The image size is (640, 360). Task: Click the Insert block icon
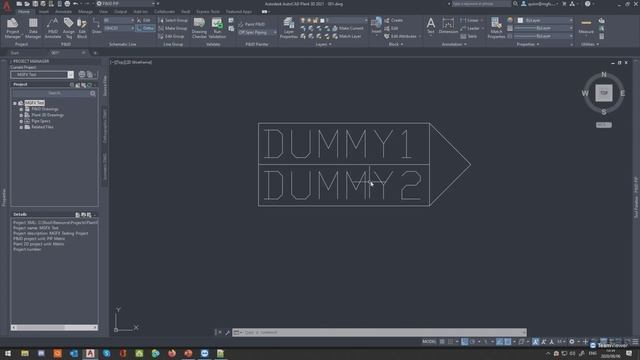376,25
